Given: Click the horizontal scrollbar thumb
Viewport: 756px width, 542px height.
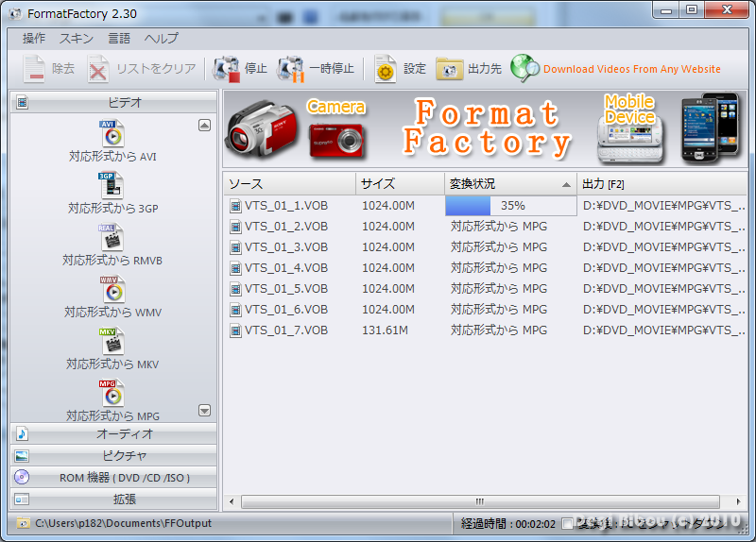Looking at the screenshot, I should pos(480,501).
